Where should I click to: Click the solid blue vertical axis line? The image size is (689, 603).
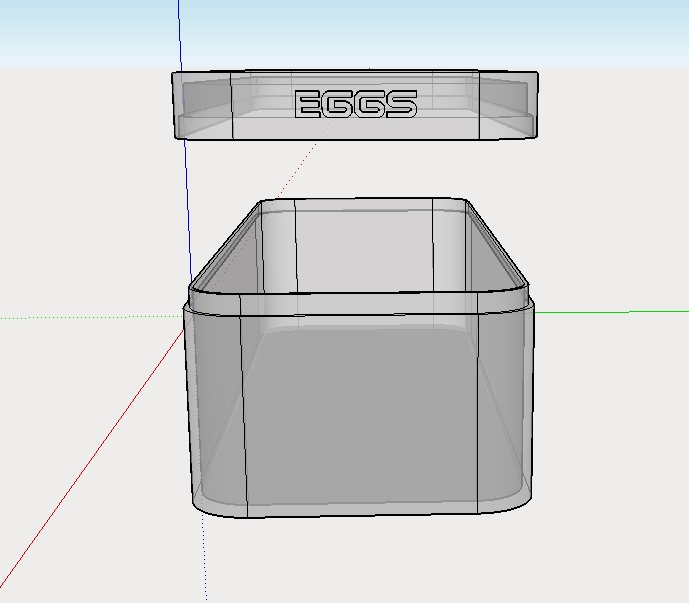point(185,143)
